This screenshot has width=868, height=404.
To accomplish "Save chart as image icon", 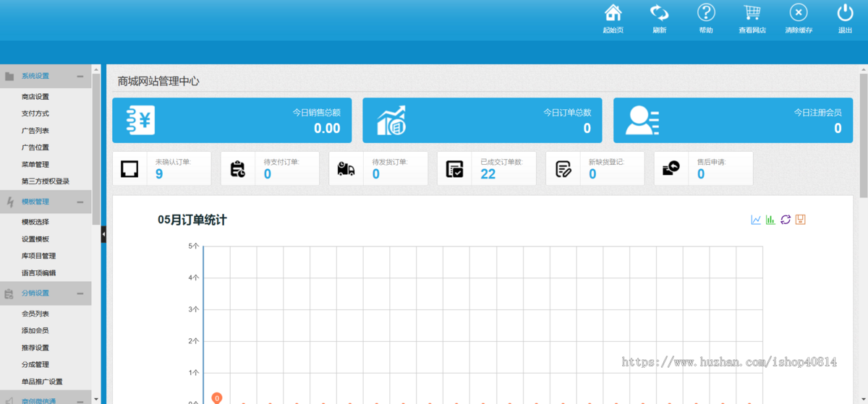I will [x=800, y=220].
